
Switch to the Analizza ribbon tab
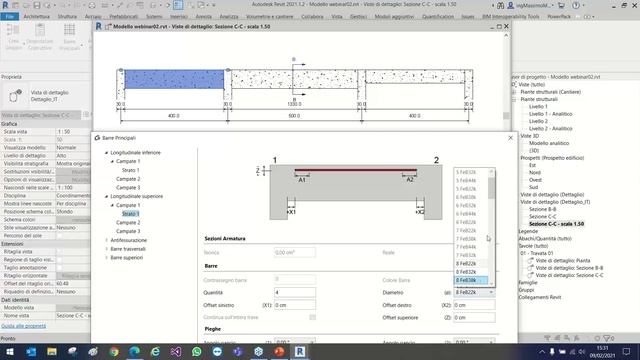pyautogui.click(x=229, y=17)
